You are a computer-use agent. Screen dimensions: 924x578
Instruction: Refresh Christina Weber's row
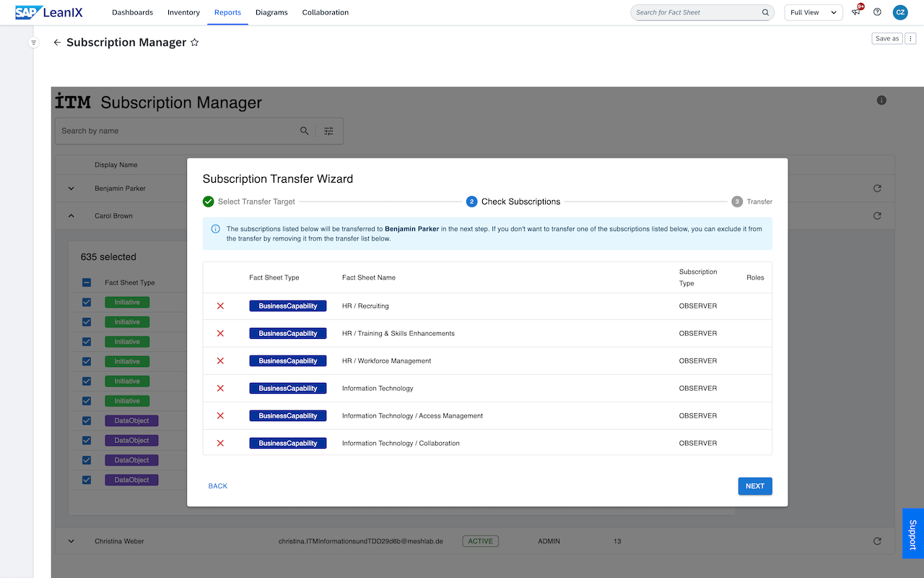(877, 541)
